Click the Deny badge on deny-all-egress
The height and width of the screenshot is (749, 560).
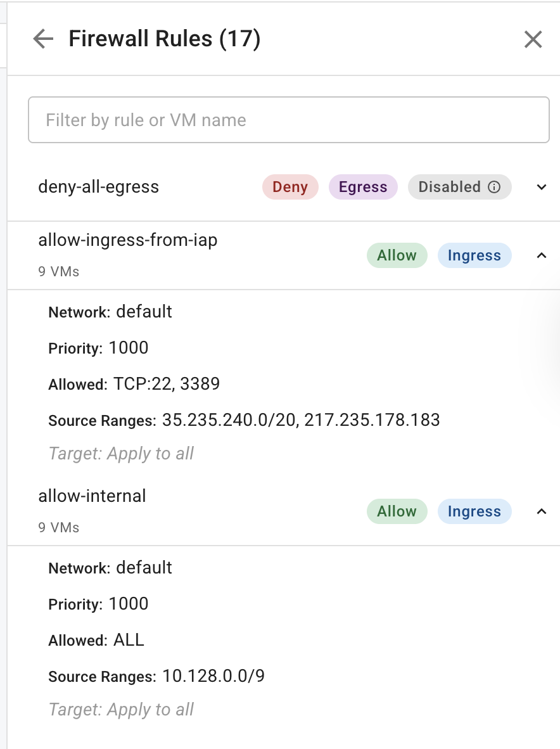(x=290, y=187)
